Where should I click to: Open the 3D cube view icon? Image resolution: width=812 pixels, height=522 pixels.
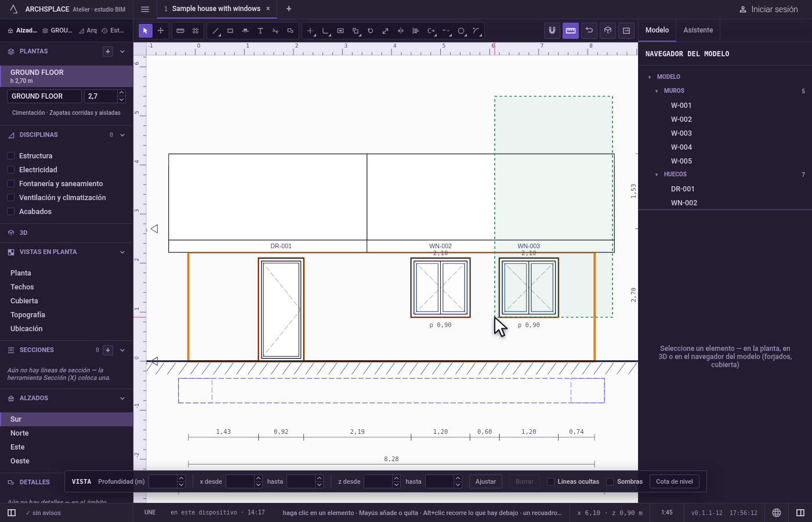608,31
